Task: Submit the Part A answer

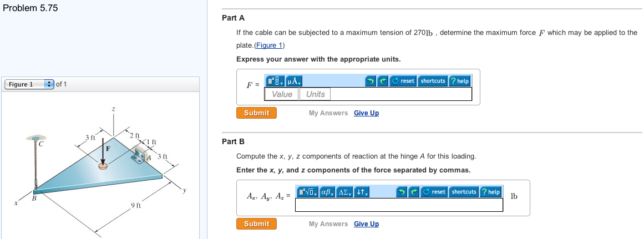Action: pos(256,113)
